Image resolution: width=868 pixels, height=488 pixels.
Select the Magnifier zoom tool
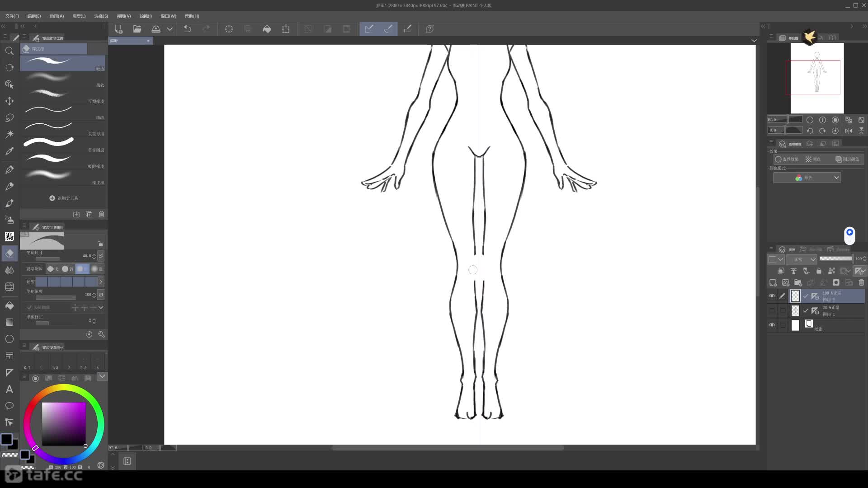coord(9,51)
